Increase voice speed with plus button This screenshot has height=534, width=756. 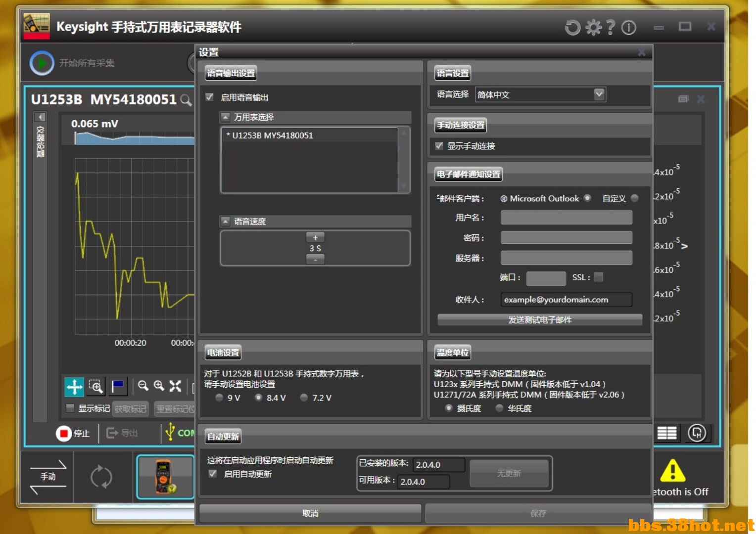pyautogui.click(x=315, y=238)
